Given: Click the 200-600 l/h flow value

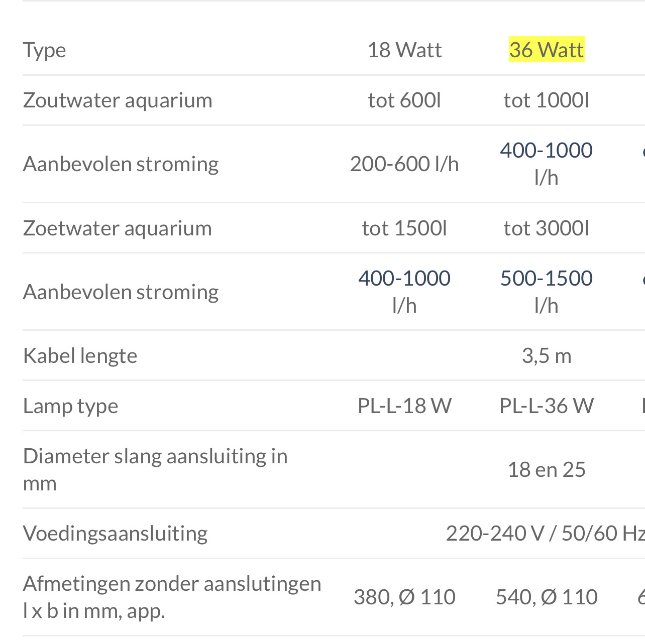Looking at the screenshot, I should (x=404, y=164).
